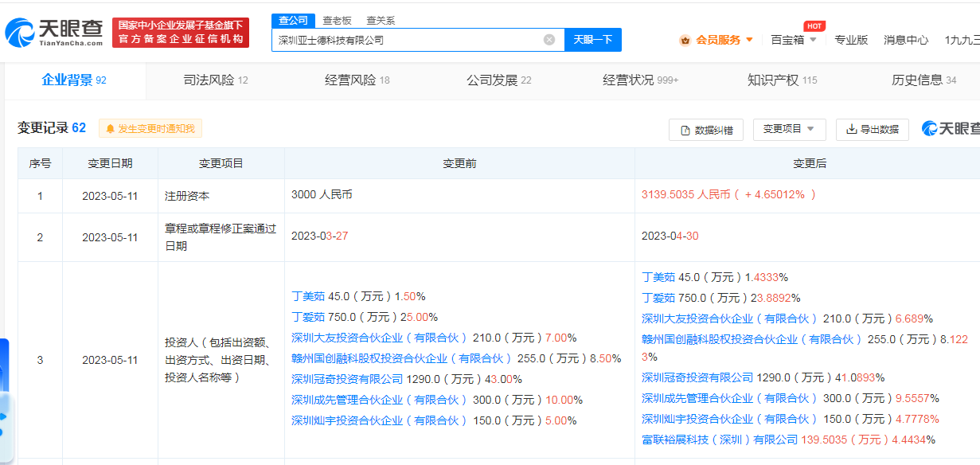
Task: Click the 导出数据 button
Action: [873, 130]
